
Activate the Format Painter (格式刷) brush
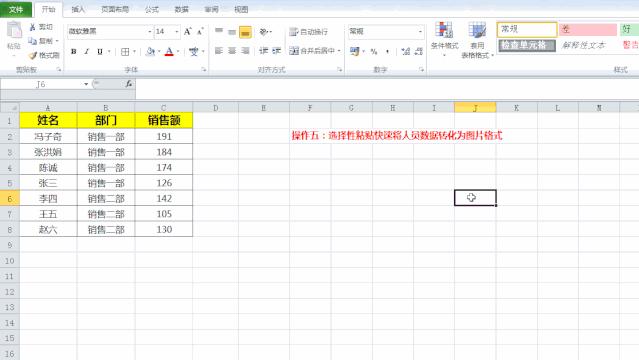(33, 55)
